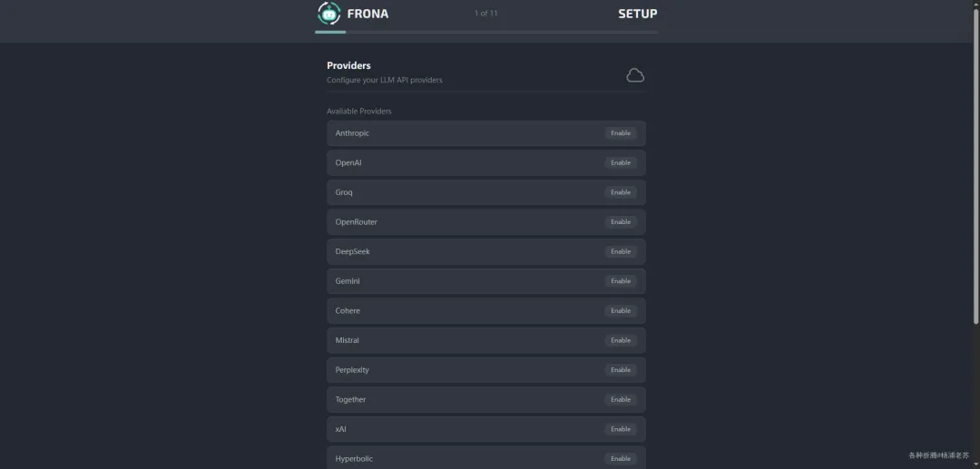Enable the Cohere provider
980x469 pixels.
[x=621, y=311]
